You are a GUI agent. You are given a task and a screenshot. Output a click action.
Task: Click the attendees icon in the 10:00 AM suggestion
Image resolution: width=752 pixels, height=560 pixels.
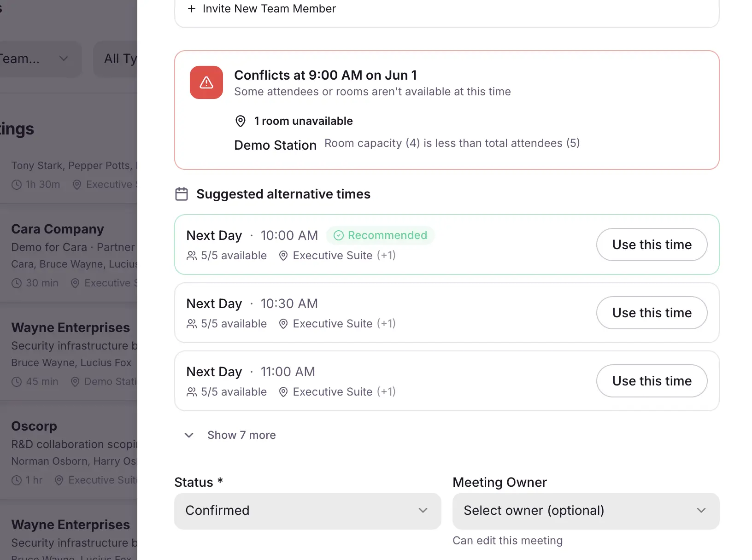click(192, 256)
